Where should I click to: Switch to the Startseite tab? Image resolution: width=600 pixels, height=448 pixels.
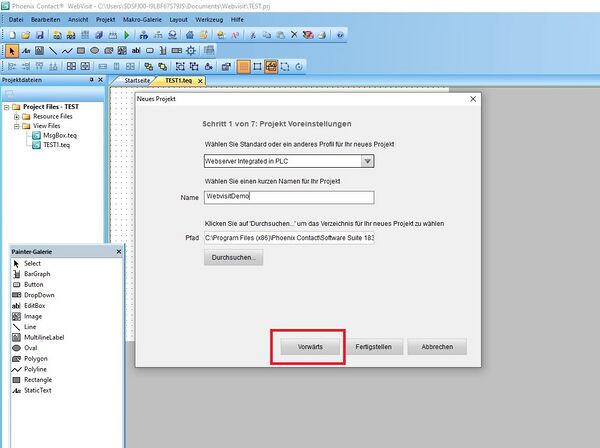coord(137,79)
